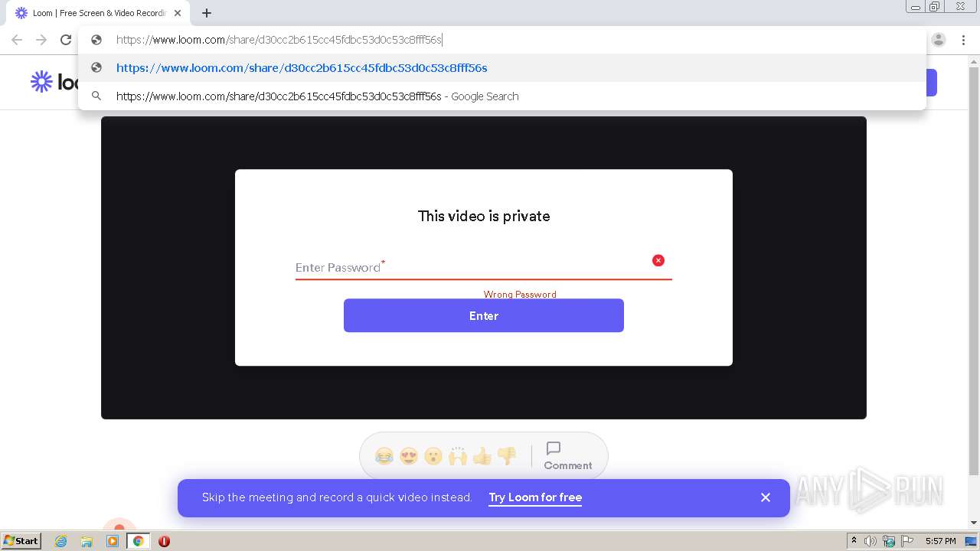This screenshot has width=980, height=551.
Task: Follow the Try Loom for free link
Action: pyautogui.click(x=535, y=497)
